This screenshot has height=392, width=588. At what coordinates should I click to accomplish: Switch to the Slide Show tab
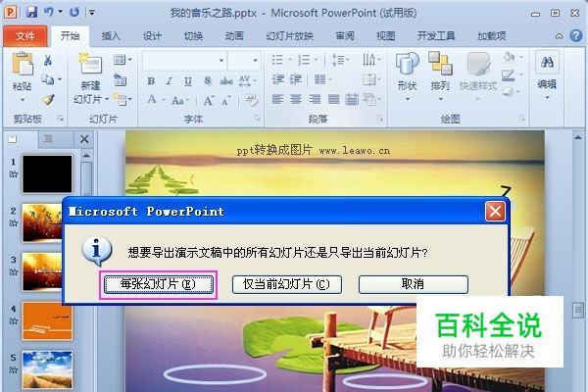coord(289,36)
